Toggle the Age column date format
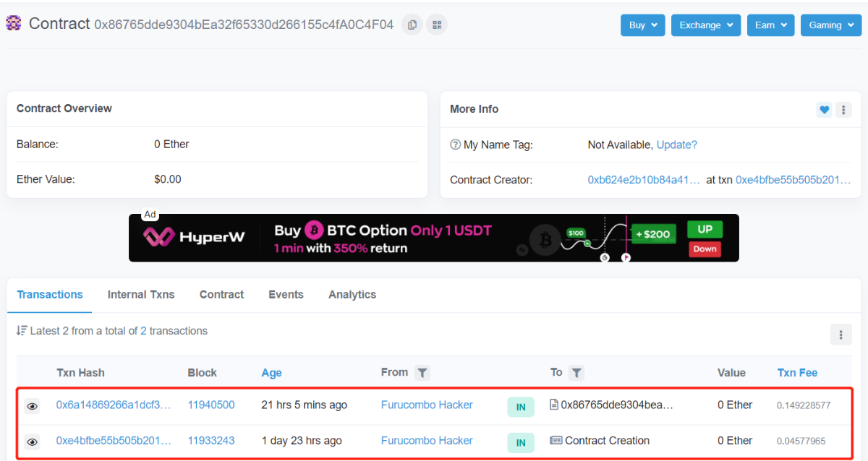Viewport: 868px width, 461px height. point(272,373)
